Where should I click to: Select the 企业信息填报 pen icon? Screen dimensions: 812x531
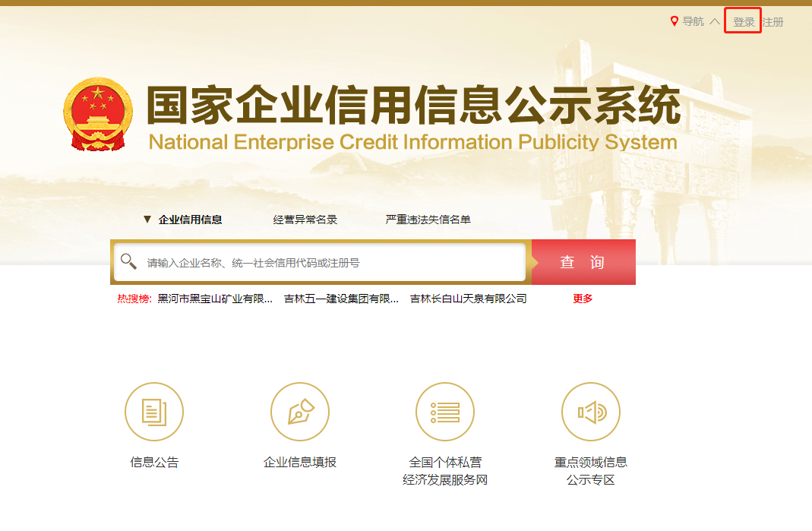tap(300, 412)
